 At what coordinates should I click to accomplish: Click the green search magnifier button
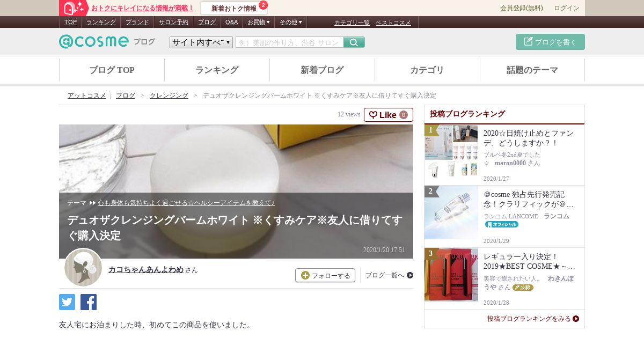[x=354, y=42]
